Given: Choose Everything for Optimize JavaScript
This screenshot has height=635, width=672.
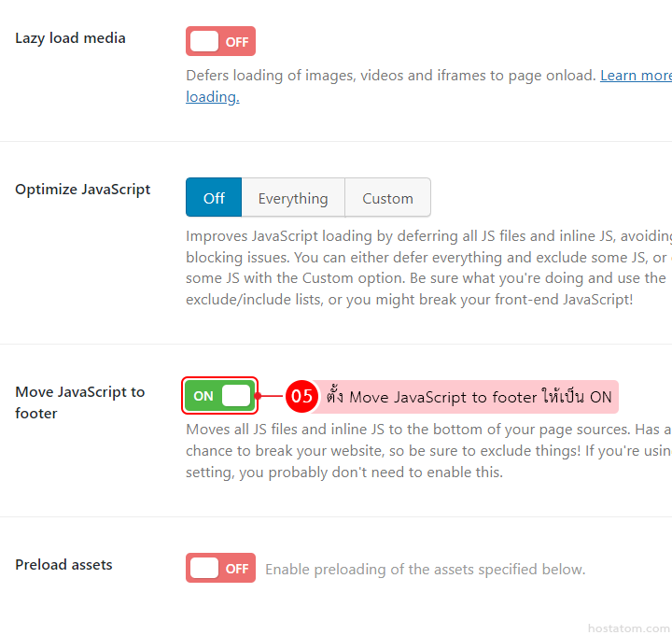Looking at the screenshot, I should click(293, 198).
